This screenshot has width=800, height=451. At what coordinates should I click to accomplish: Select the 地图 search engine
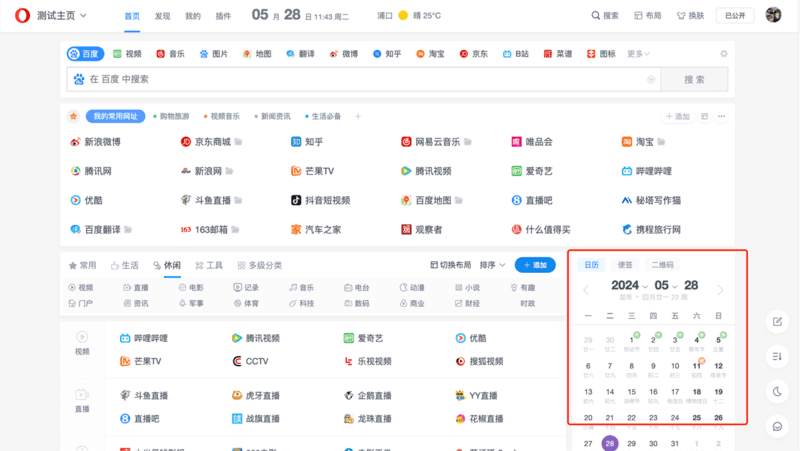click(257, 54)
